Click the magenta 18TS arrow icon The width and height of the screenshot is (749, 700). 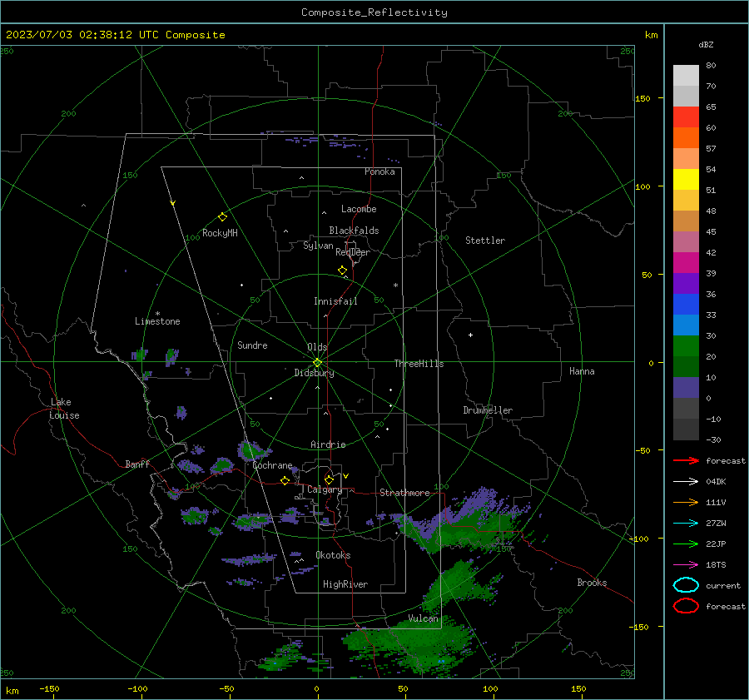pos(686,565)
